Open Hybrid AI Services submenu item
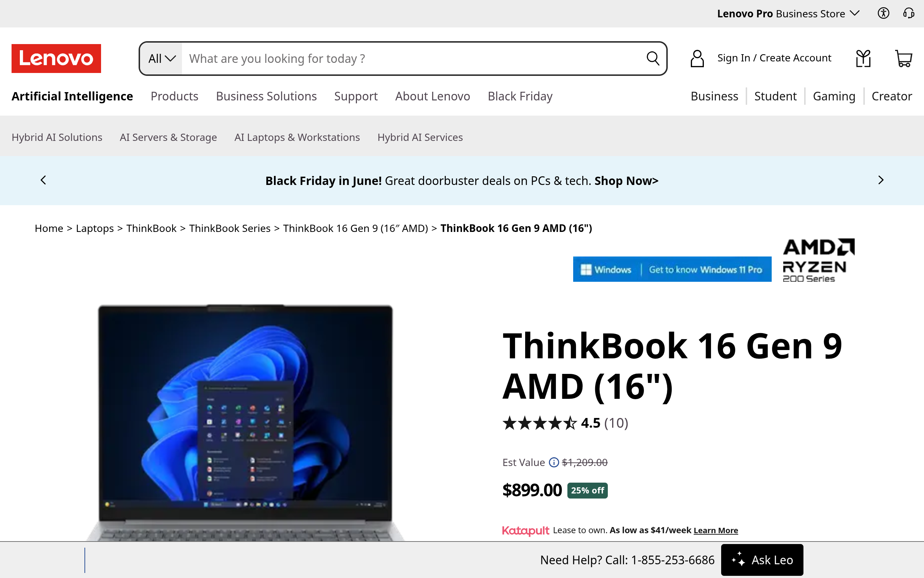Viewport: 924px width, 578px height. (420, 137)
